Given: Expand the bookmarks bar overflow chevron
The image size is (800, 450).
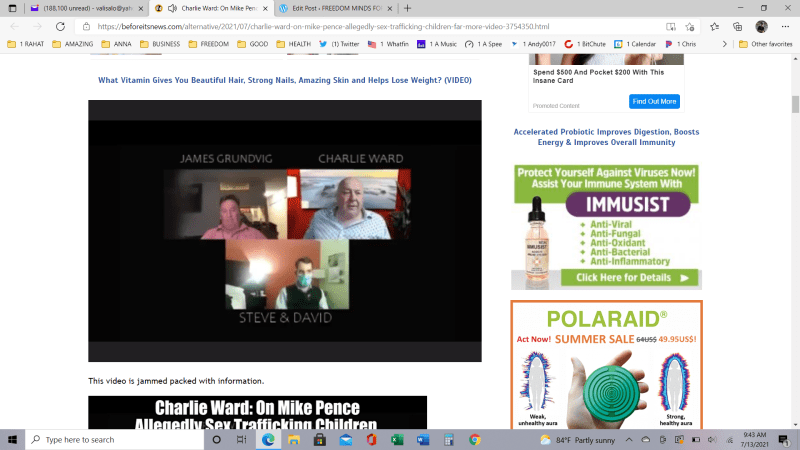Looking at the screenshot, I should point(726,44).
